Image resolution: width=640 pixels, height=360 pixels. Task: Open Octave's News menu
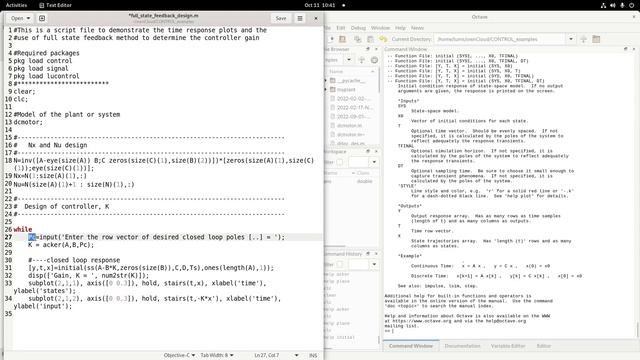(417, 28)
